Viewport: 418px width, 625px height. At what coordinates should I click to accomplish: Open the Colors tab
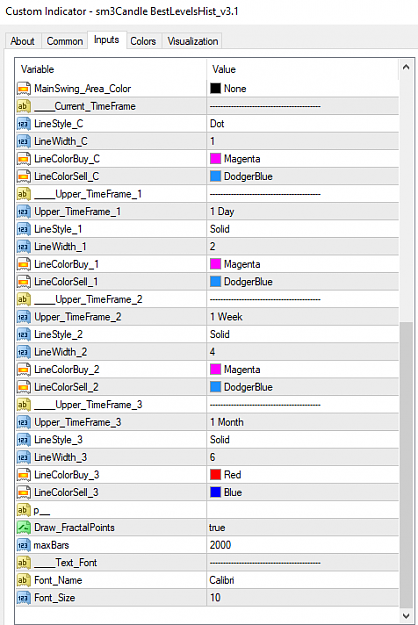pos(143,41)
